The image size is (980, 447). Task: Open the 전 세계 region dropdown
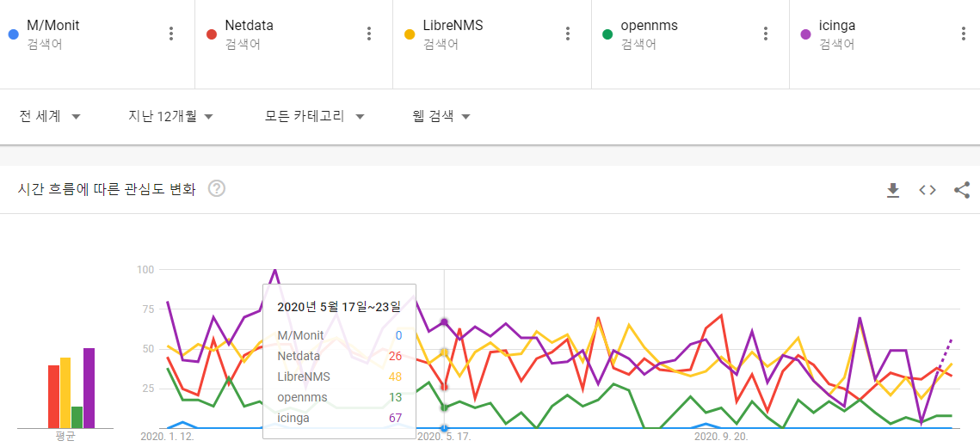click(50, 117)
